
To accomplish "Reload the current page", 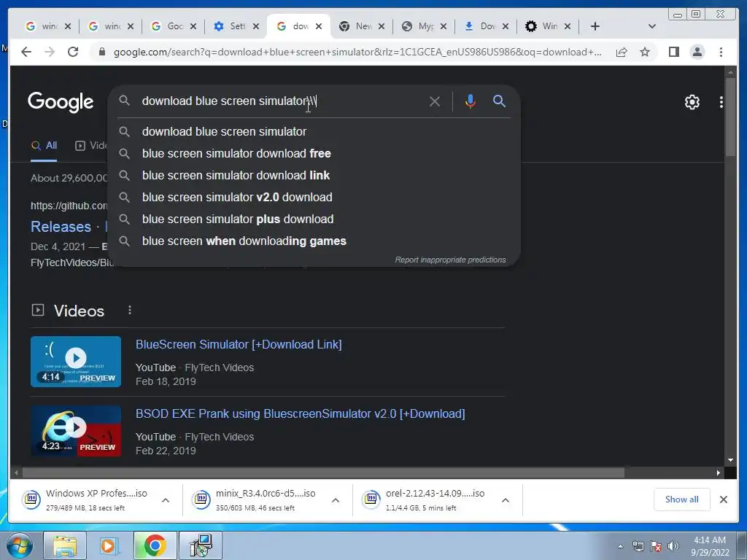I will pos(73,52).
